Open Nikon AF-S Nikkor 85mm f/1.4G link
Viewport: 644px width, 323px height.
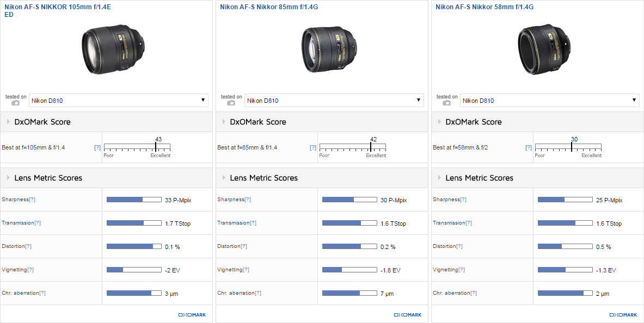pos(269,7)
